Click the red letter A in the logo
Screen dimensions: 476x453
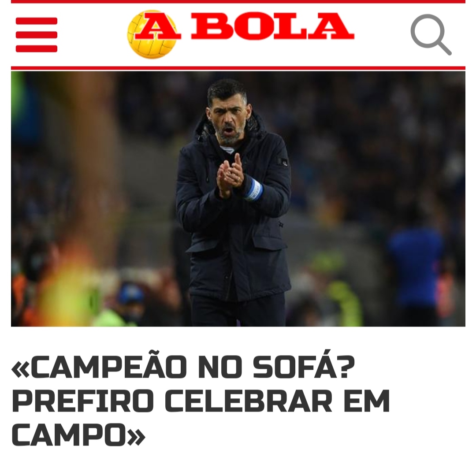click(x=158, y=26)
